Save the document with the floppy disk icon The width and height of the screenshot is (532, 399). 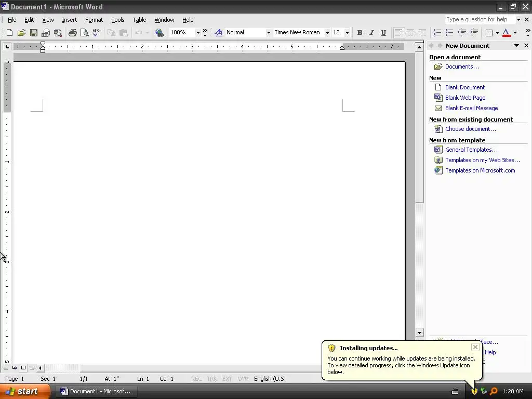click(x=34, y=33)
